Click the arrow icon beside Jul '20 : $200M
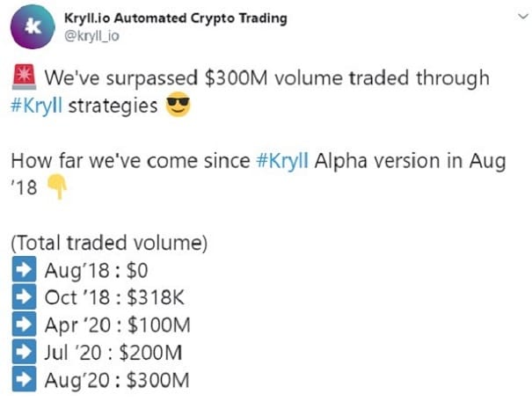532x409 pixels. [24, 351]
